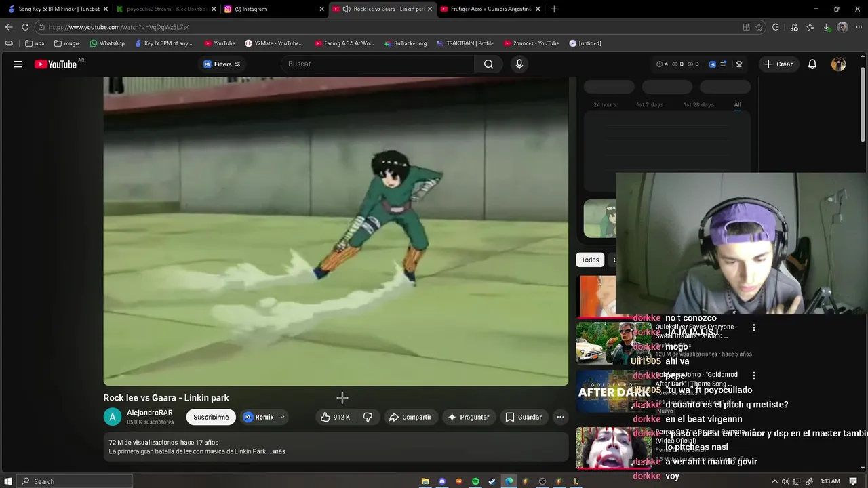Bookmark this page with star icon
The height and width of the screenshot is (488, 868).
759,27
